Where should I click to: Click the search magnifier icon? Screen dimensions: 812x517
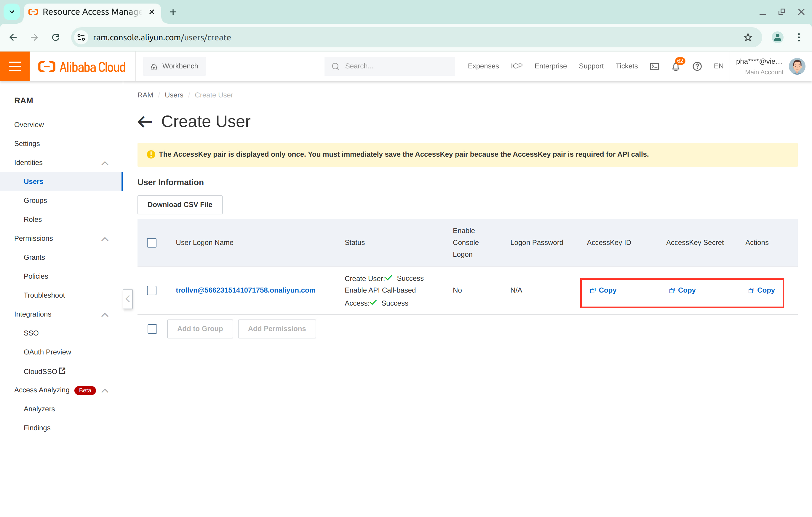point(335,66)
